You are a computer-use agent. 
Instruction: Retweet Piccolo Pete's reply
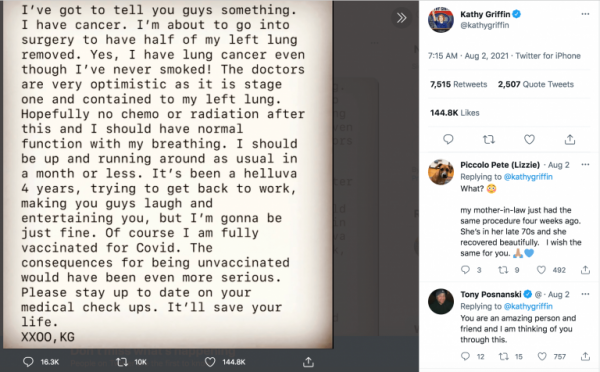coord(503,270)
